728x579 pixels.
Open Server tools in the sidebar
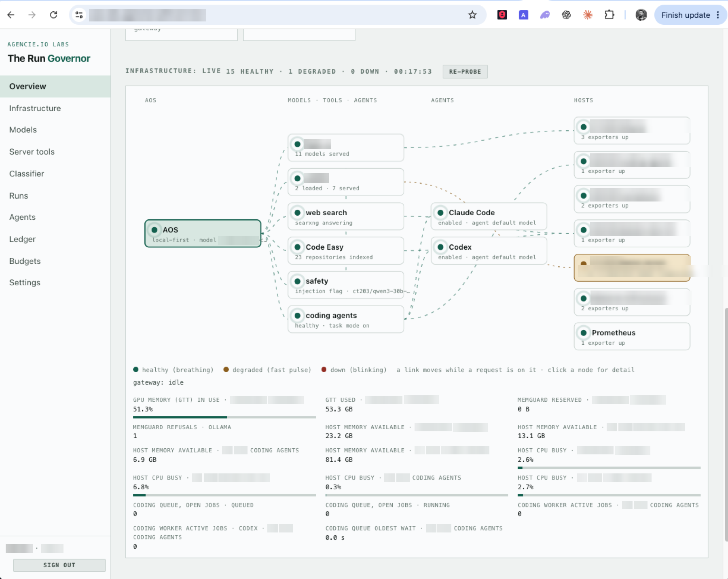[55, 152]
